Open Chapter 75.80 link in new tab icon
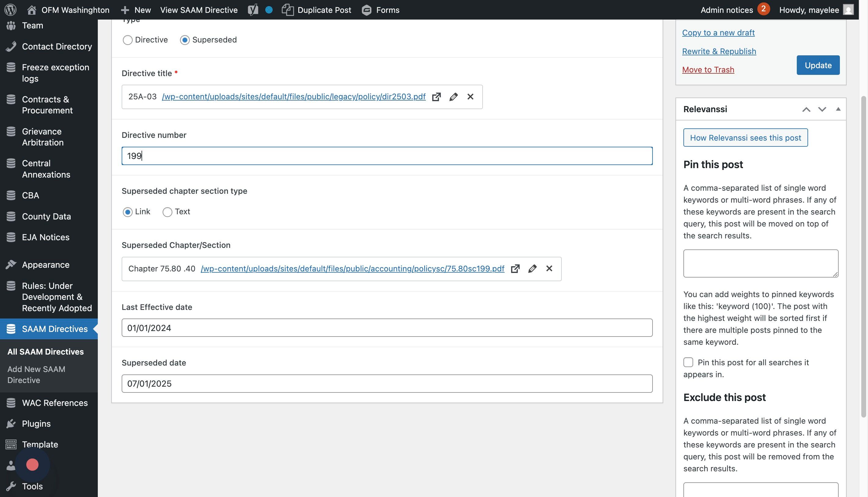 (x=515, y=269)
